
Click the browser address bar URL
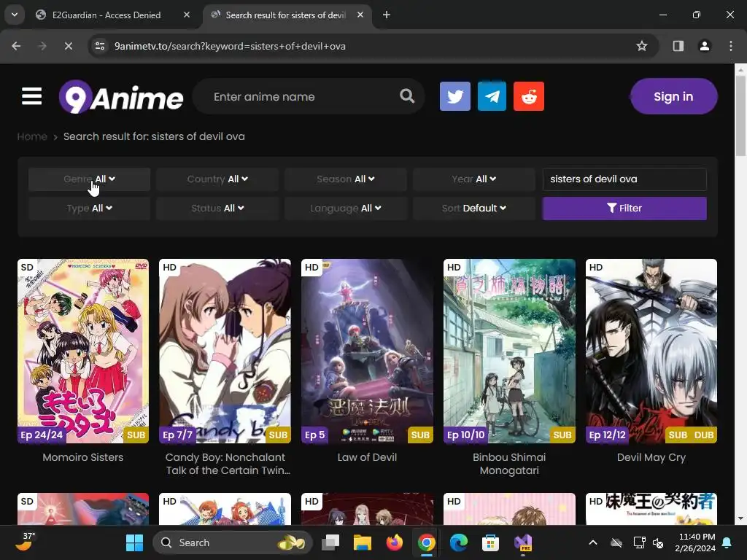pos(230,46)
